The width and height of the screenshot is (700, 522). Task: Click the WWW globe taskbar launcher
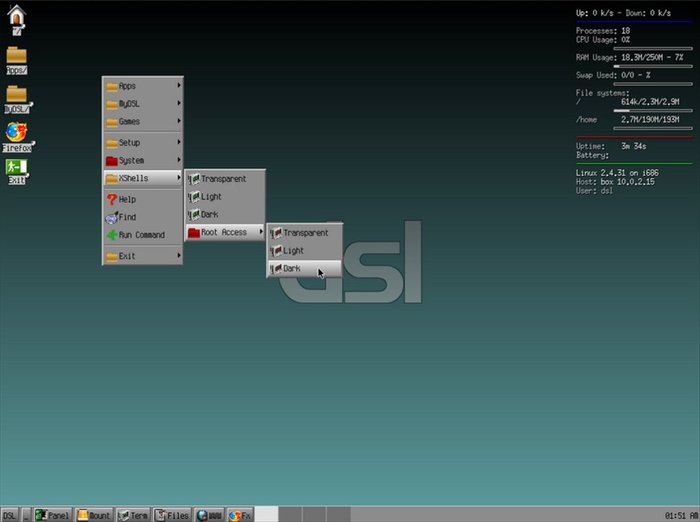click(209, 515)
